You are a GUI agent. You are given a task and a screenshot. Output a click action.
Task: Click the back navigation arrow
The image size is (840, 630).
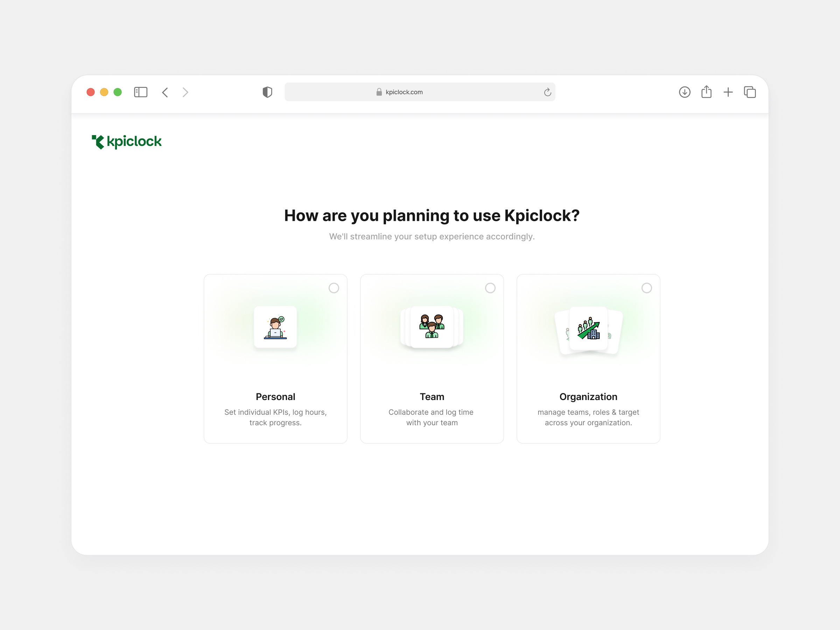(165, 92)
